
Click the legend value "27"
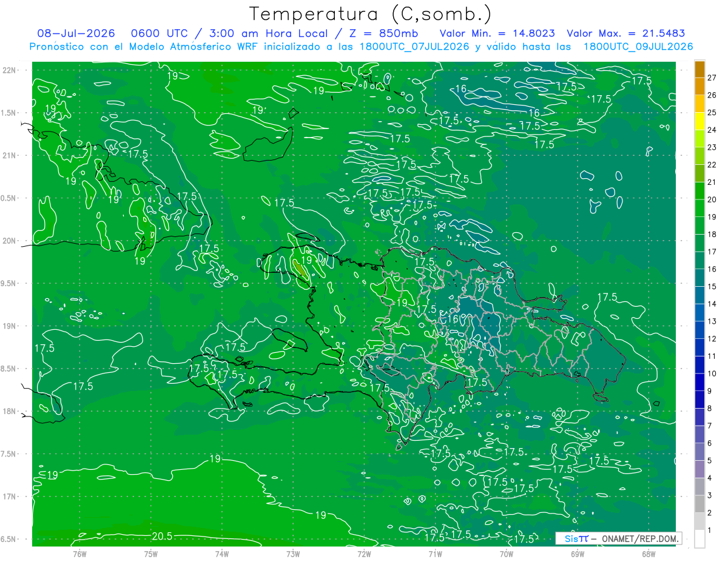(x=712, y=78)
